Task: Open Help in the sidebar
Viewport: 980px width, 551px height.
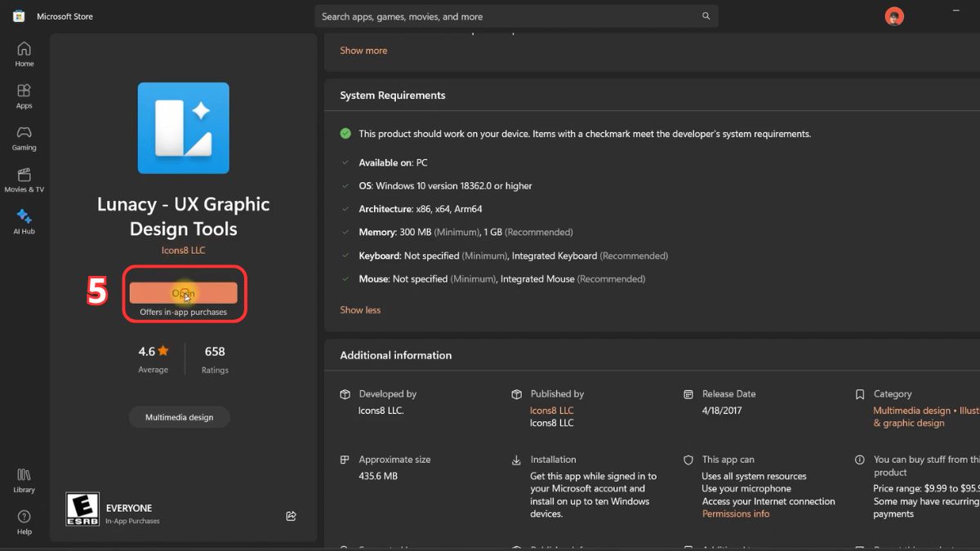Action: [x=24, y=522]
